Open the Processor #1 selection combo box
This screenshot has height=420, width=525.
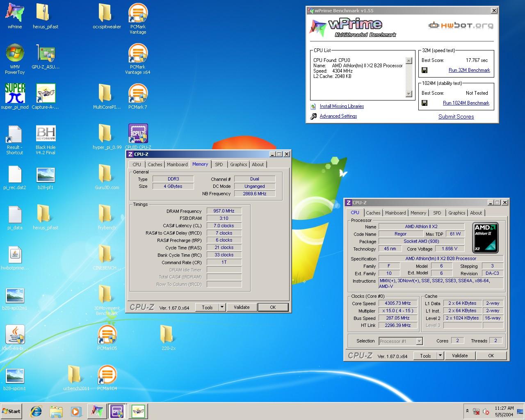coord(400,341)
